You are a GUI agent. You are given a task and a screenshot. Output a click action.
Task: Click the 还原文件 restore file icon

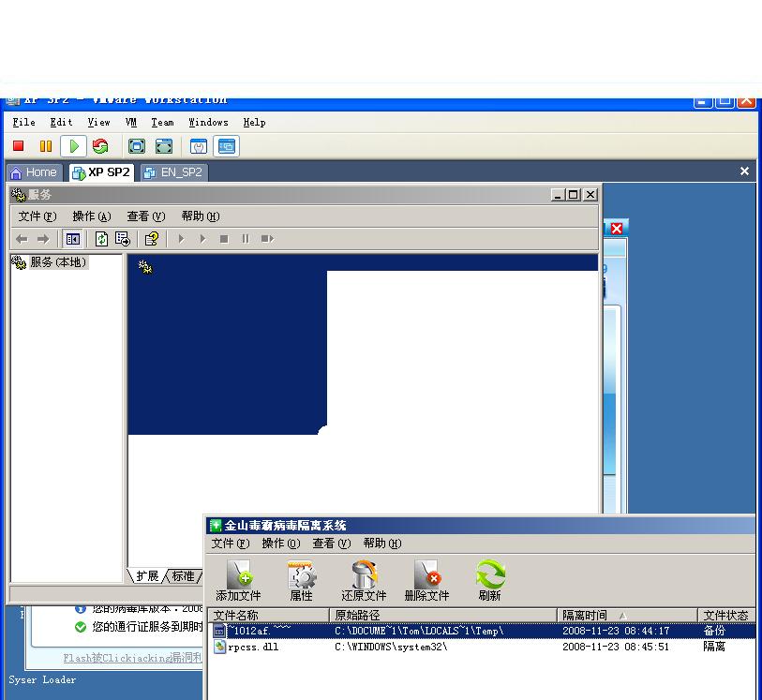click(x=364, y=580)
